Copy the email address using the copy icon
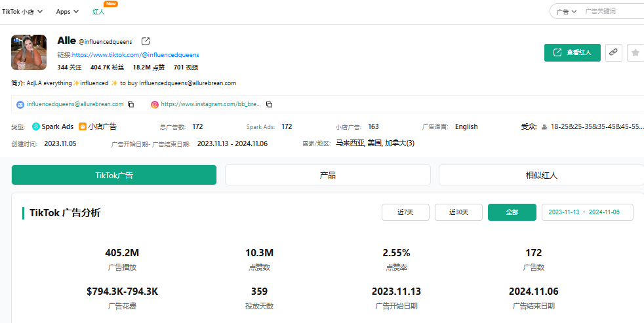644x323 pixels. pyautogui.click(x=131, y=104)
